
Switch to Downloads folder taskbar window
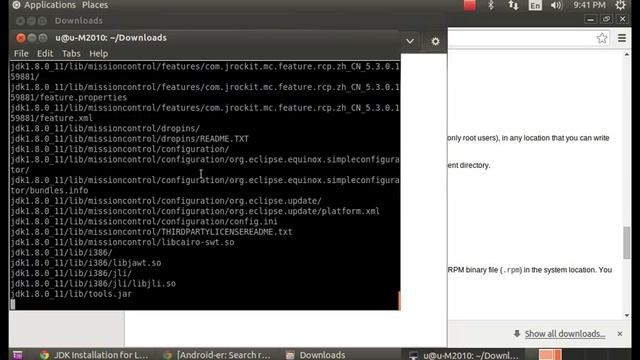(x=316, y=355)
